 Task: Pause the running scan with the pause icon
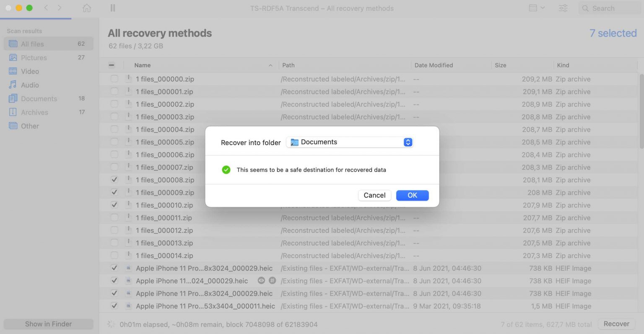(112, 8)
